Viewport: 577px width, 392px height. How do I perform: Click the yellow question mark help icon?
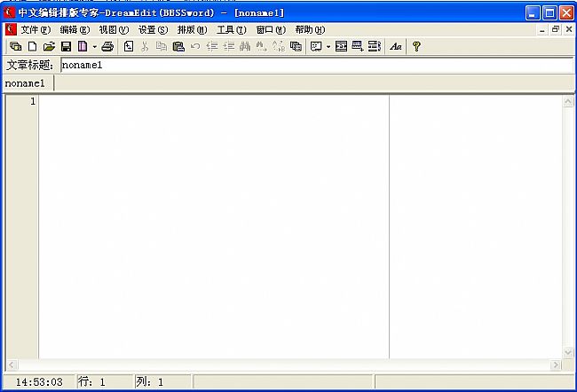pyautogui.click(x=416, y=46)
